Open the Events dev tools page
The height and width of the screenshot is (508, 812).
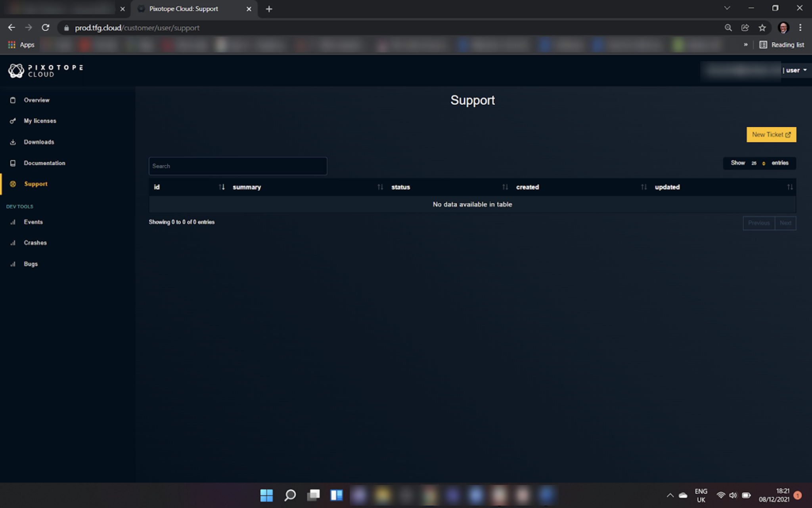pyautogui.click(x=33, y=222)
